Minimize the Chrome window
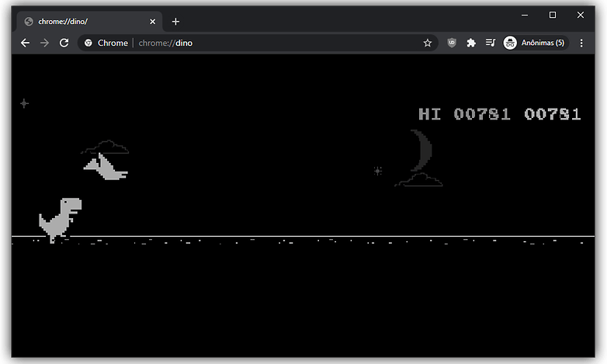Image resolution: width=607 pixels, height=364 pixels. click(x=525, y=15)
